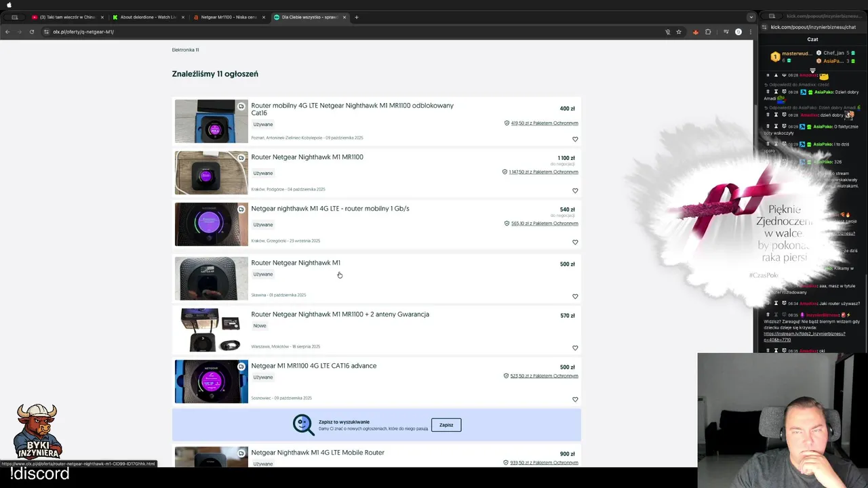
Task: Click thumbnail of Skawina 500 zł listing
Action: pyautogui.click(x=212, y=279)
